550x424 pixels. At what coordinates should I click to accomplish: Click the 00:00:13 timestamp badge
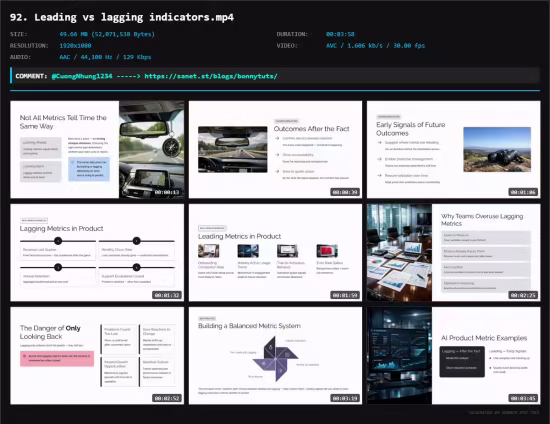click(x=167, y=192)
